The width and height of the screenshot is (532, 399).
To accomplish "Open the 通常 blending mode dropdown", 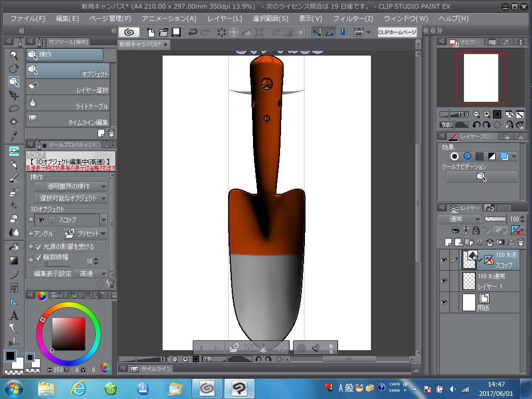I will (x=459, y=219).
